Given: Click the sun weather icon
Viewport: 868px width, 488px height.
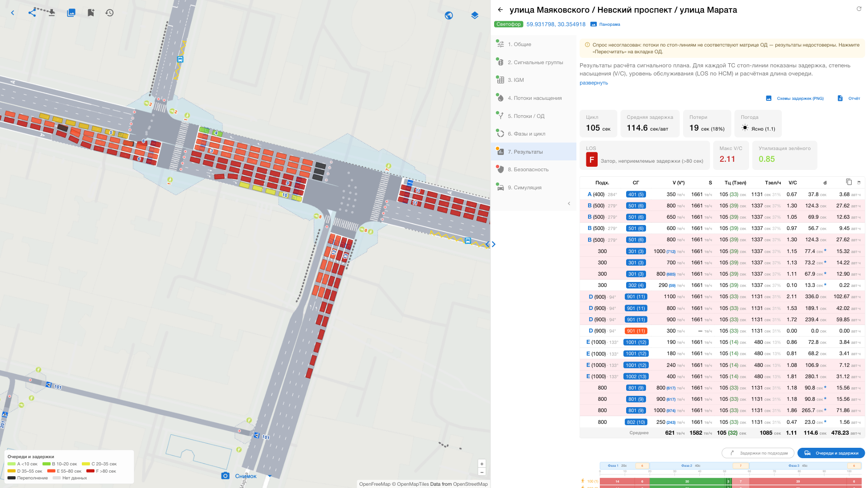Looking at the screenshot, I should pos(745,128).
